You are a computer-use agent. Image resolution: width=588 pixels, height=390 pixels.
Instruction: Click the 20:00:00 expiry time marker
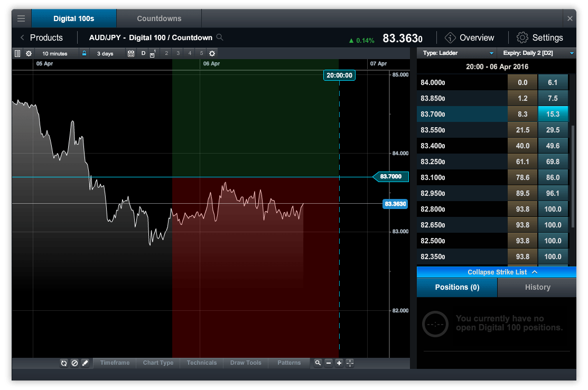[x=339, y=75]
